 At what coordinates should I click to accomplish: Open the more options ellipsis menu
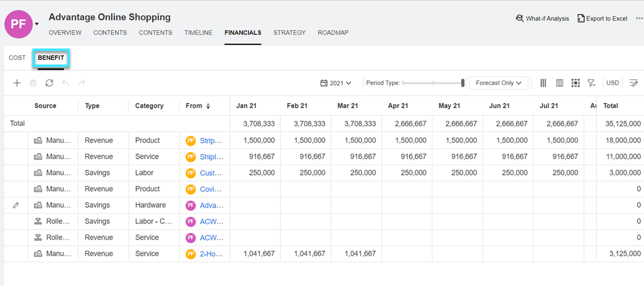coord(640,18)
